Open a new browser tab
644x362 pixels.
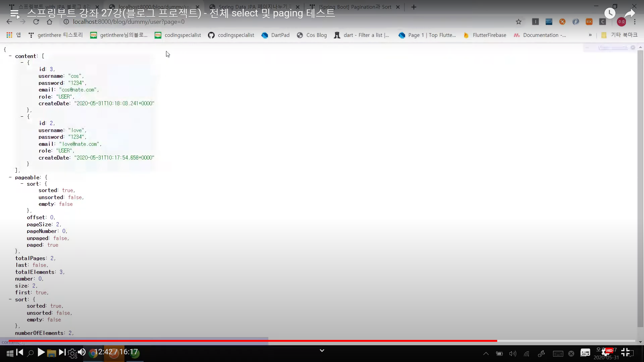coord(414,7)
